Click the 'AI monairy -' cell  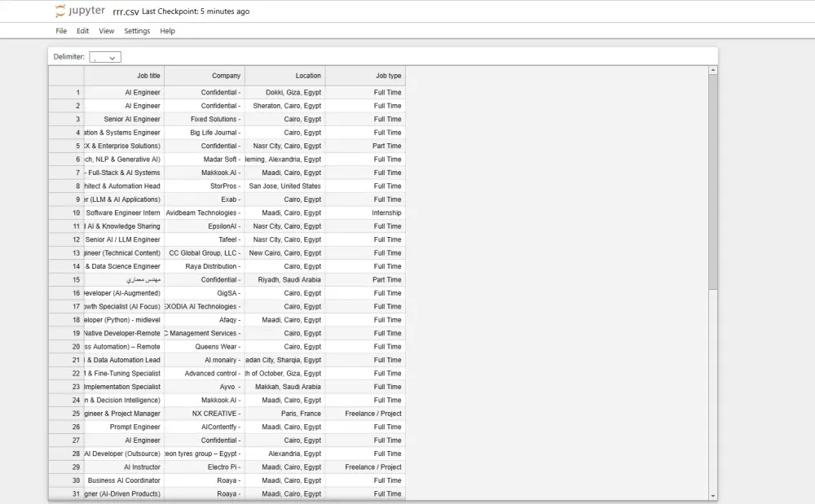[205, 360]
